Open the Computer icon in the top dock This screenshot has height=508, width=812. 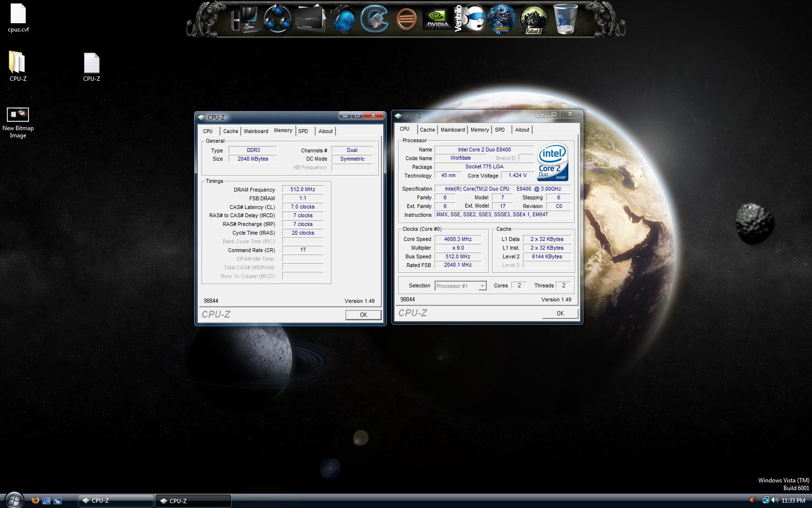coord(246,19)
